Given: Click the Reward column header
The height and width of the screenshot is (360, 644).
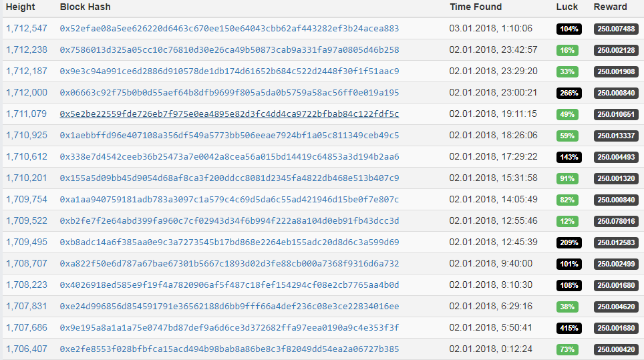Looking at the screenshot, I should [x=611, y=7].
